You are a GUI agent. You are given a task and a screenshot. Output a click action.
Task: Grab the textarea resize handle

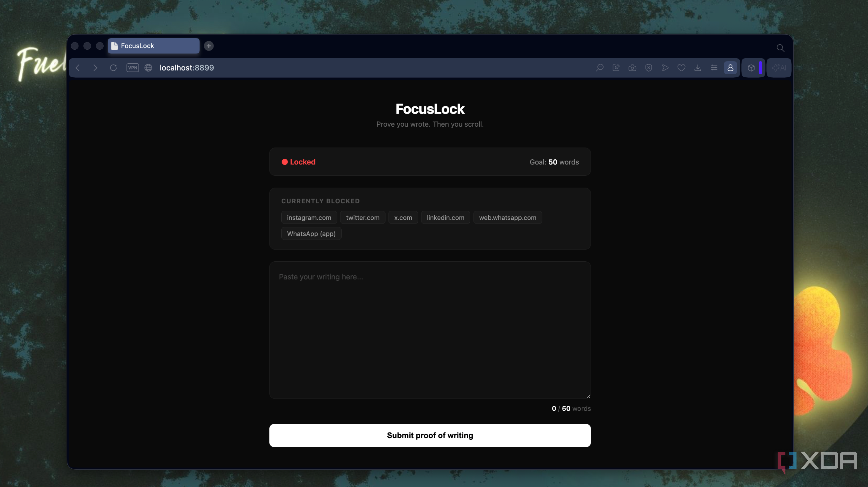point(588,396)
